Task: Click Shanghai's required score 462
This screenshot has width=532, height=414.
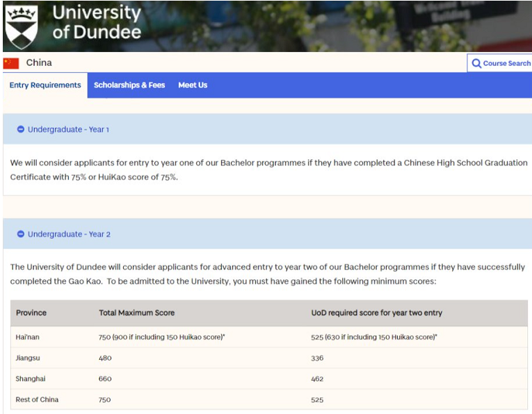Action: click(x=317, y=379)
